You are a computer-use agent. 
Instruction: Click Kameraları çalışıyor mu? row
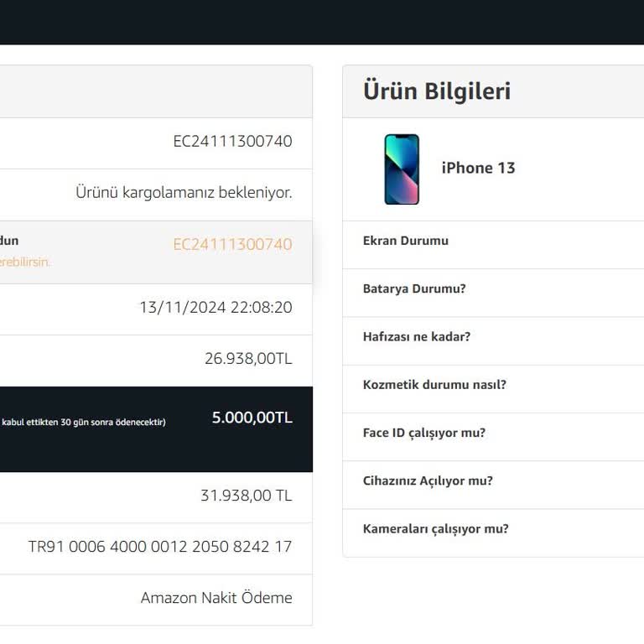click(x=435, y=528)
